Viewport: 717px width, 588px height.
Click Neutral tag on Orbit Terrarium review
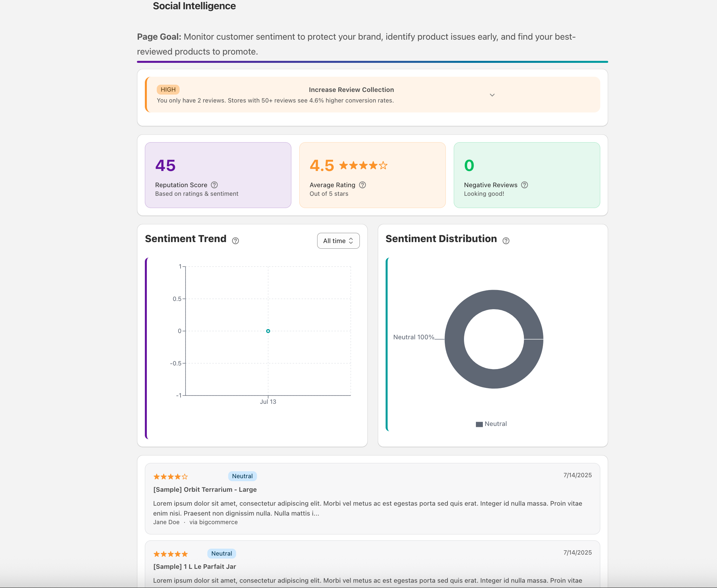[242, 476]
